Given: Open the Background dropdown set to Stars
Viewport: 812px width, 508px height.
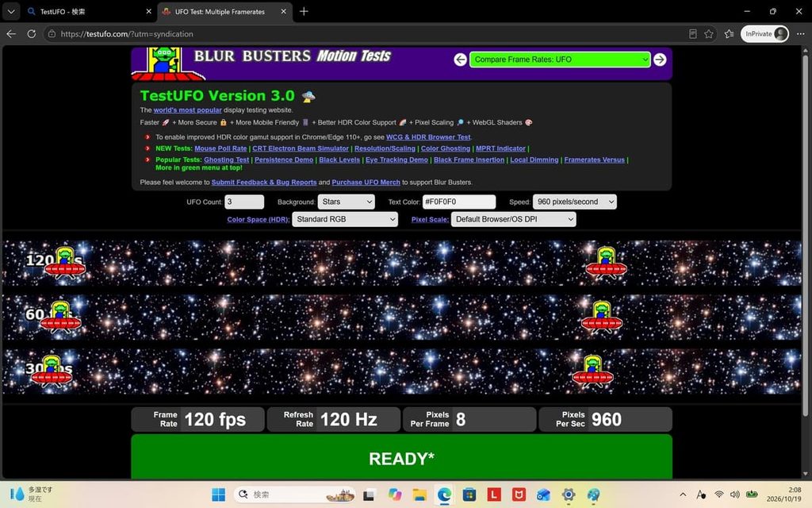Looking at the screenshot, I should pyautogui.click(x=347, y=202).
